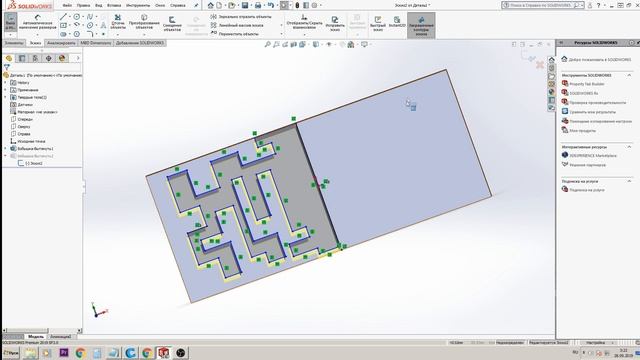This screenshot has height=360, width=640.
Task: Select the Sketch Fillet tool
Action: coord(90,34)
